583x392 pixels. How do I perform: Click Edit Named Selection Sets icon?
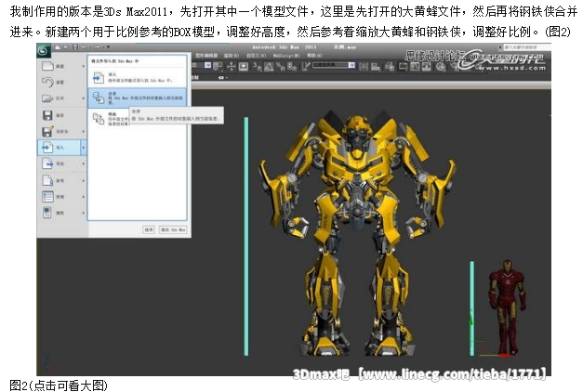305,67
